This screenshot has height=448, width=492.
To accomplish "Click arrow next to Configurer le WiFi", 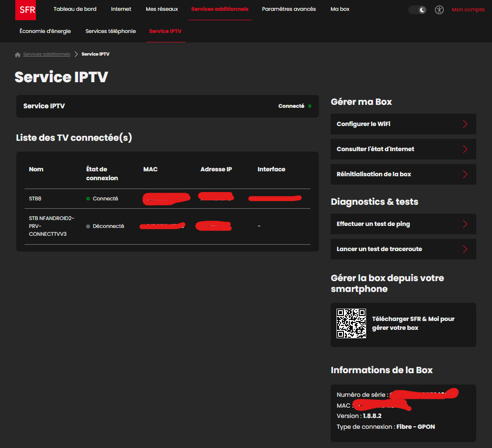I will [465, 124].
